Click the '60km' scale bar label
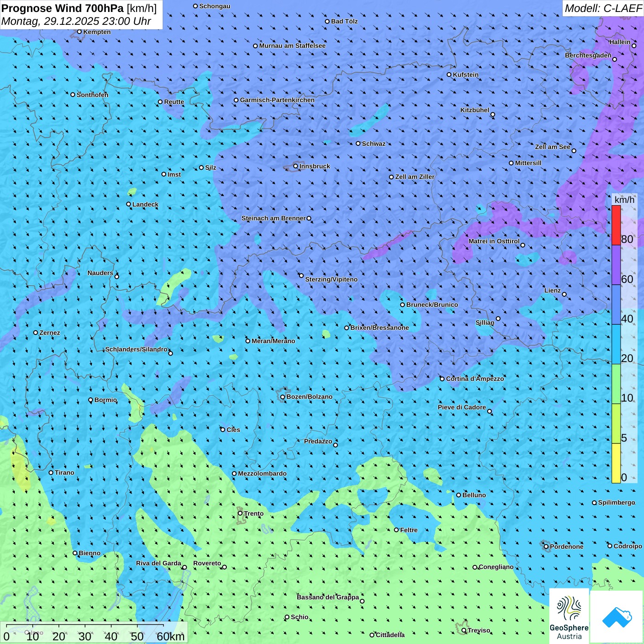The image size is (644, 644). click(x=171, y=636)
